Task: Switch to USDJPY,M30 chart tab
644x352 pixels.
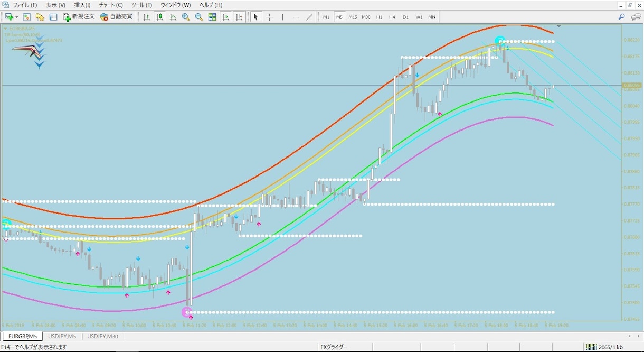Action: click(103, 336)
